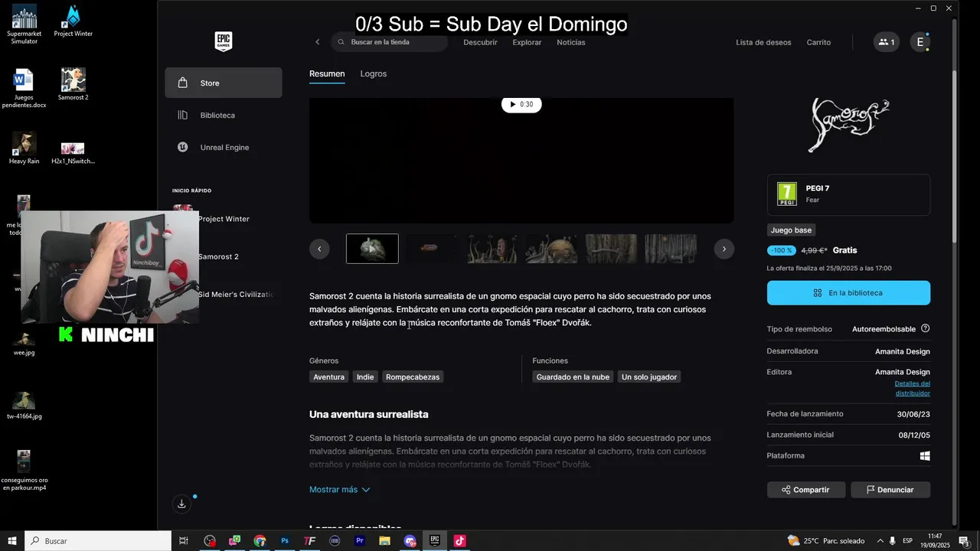Select the first video thumbnail

point(372,249)
